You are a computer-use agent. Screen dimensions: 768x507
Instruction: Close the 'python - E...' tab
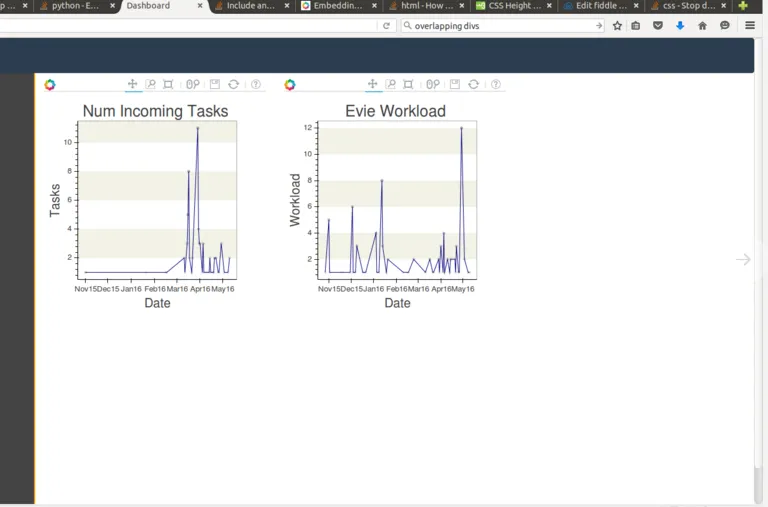coord(113,6)
